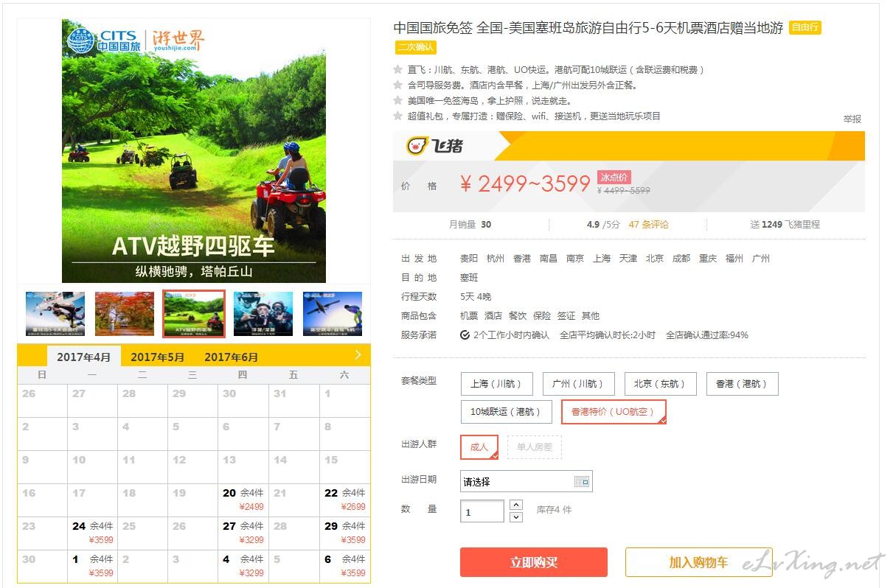Choose the 香港（港航） package
This screenshot has width=893, height=588.
(x=742, y=384)
